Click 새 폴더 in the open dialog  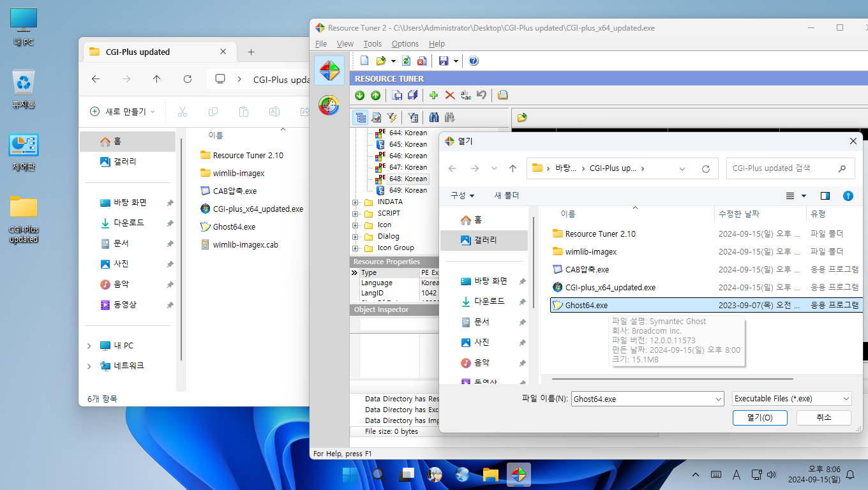coord(507,195)
